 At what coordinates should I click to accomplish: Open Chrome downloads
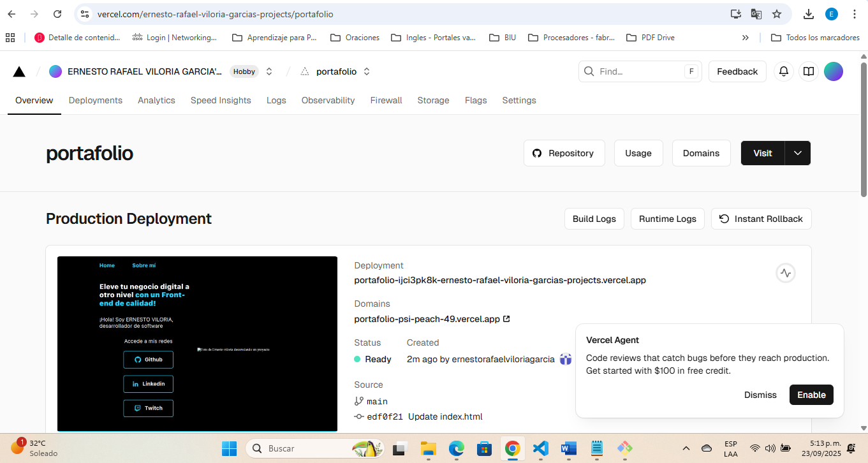pos(809,14)
